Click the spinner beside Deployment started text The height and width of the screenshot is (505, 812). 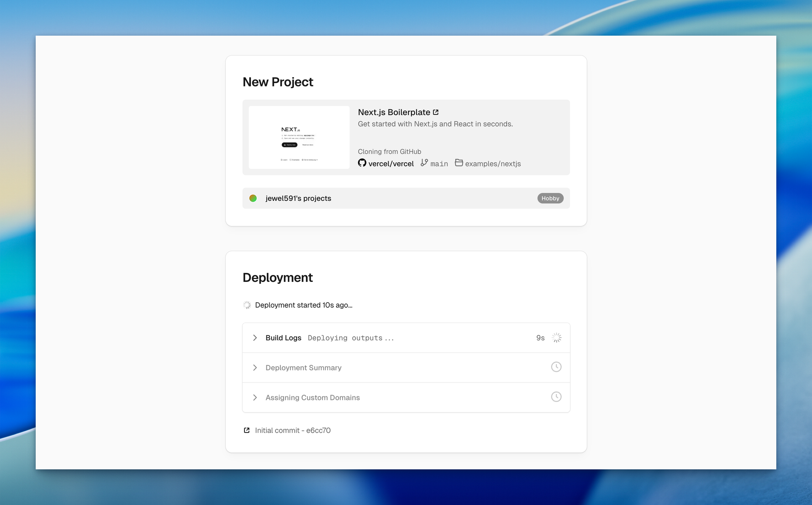[247, 305]
